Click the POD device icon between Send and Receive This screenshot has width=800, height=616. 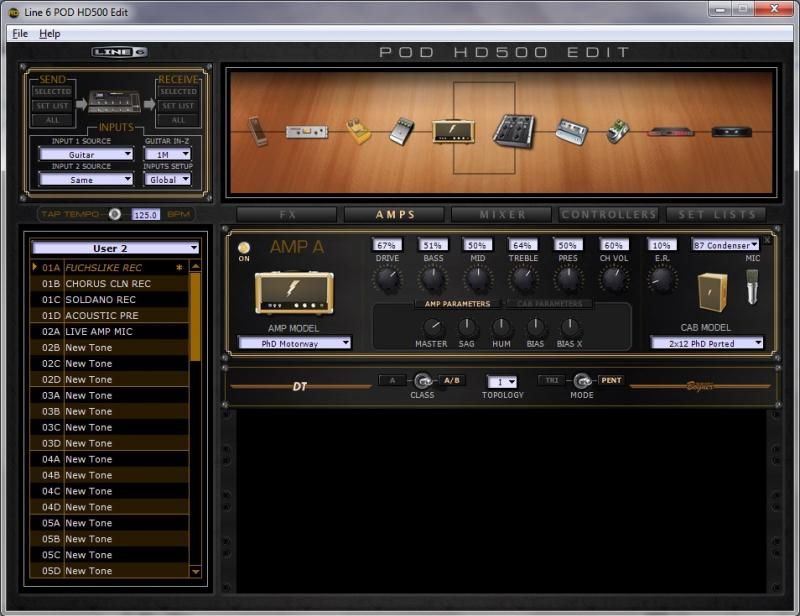click(114, 103)
